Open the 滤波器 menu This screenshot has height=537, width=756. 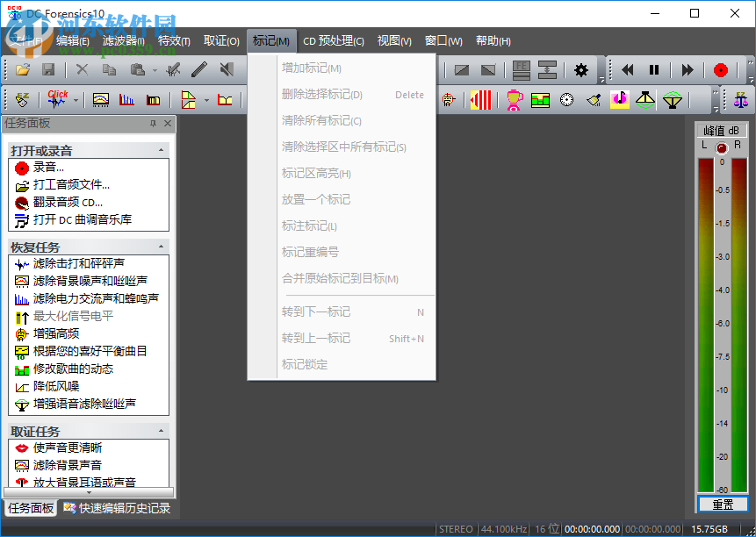124,41
